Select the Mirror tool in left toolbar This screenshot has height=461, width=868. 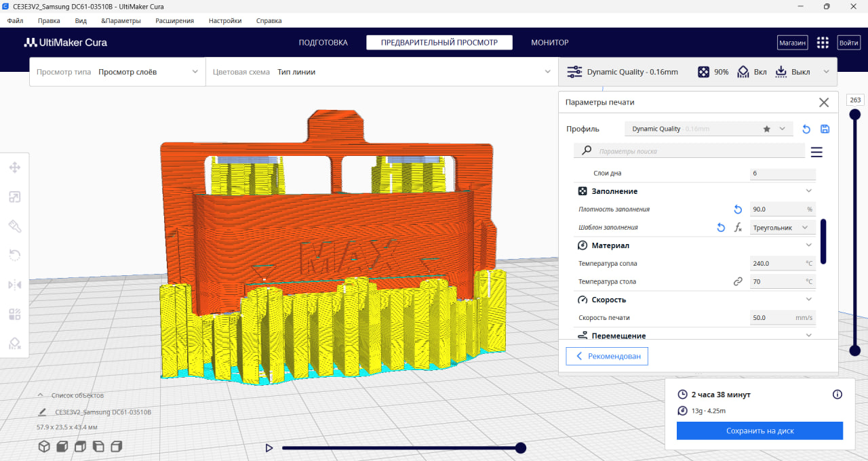pos(14,285)
